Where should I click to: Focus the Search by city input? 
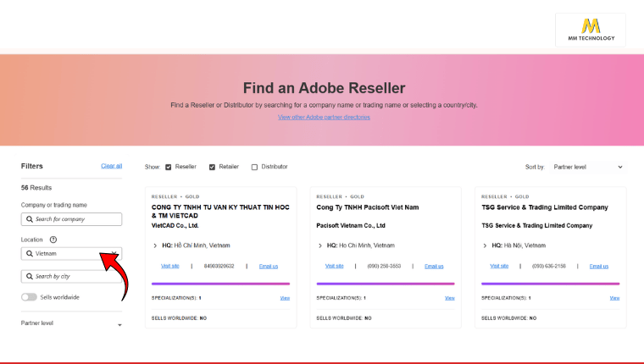click(71, 276)
